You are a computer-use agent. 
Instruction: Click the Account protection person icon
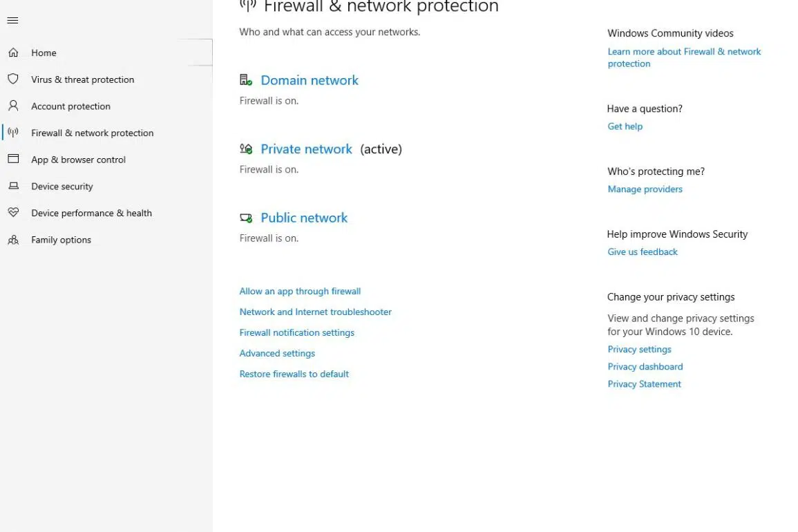pos(13,106)
